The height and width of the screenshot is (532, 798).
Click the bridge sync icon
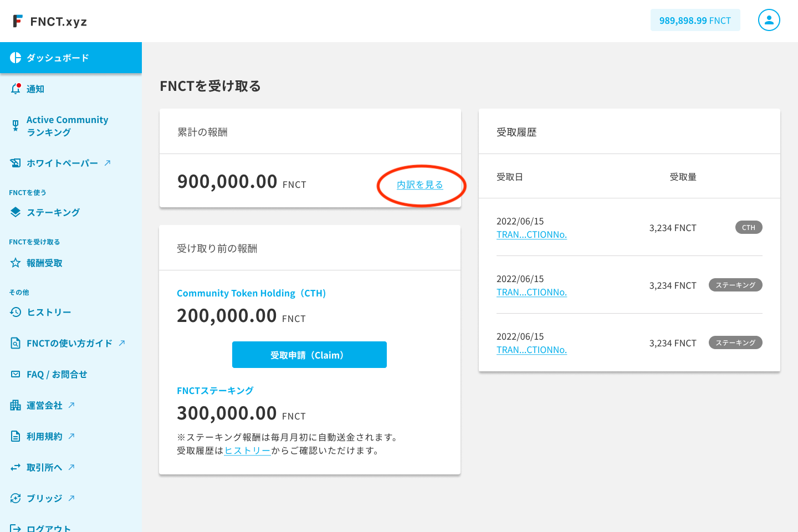(x=16, y=498)
